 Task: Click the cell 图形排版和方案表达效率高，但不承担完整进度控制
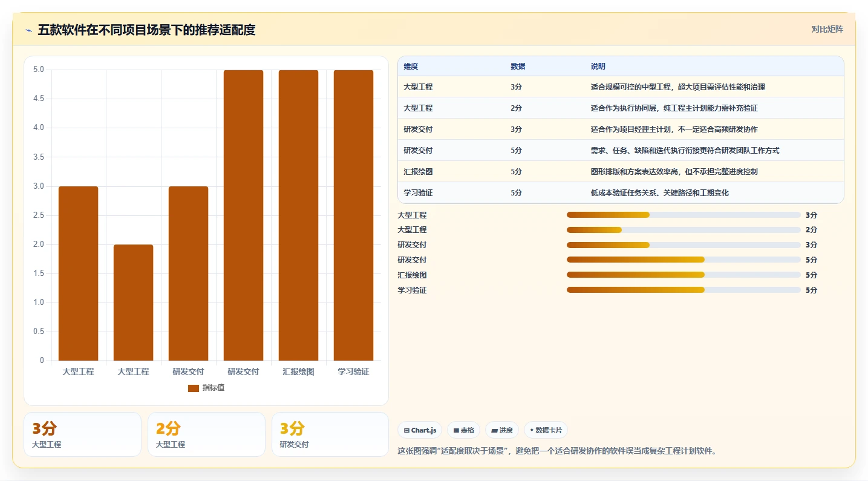(x=674, y=172)
